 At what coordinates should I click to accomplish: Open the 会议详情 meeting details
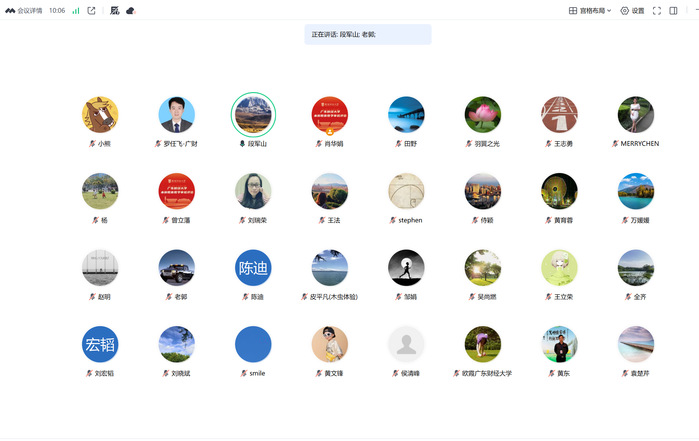coord(29,11)
